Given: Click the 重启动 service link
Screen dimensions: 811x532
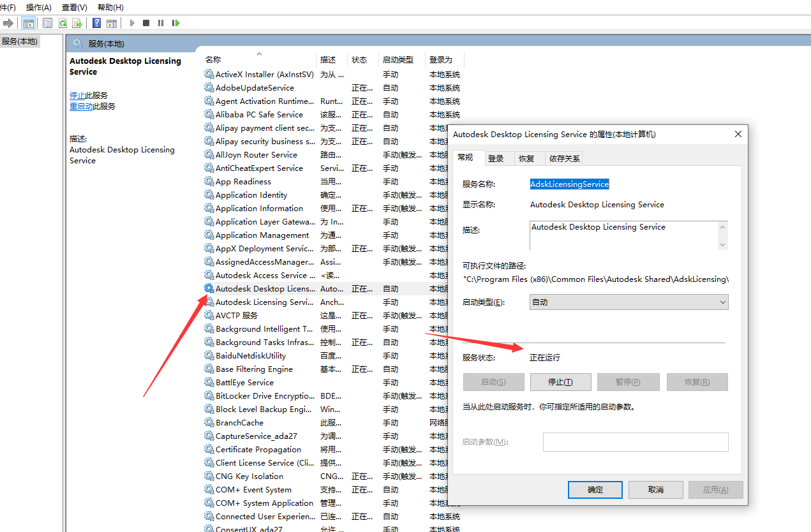Looking at the screenshot, I should tap(81, 107).
